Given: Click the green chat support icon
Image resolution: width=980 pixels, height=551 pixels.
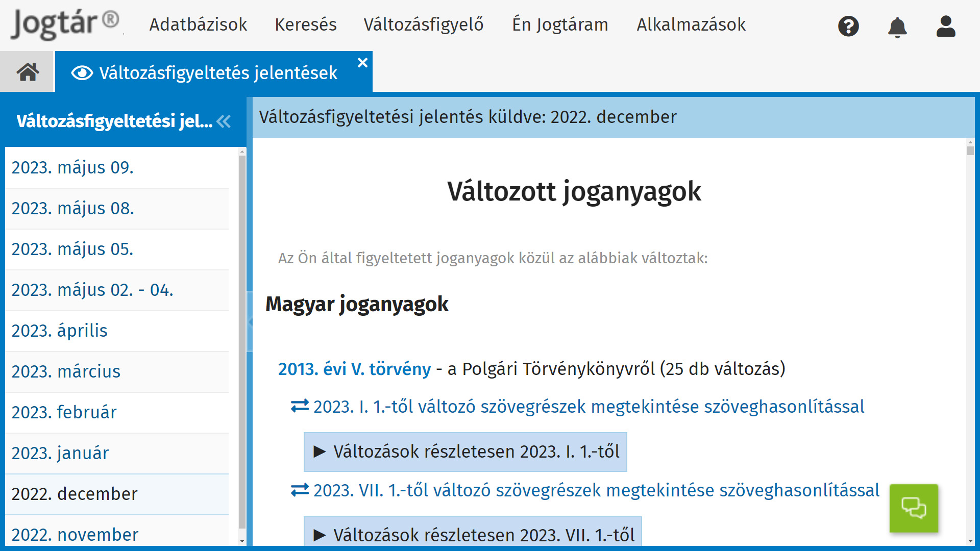Looking at the screenshot, I should 914,508.
